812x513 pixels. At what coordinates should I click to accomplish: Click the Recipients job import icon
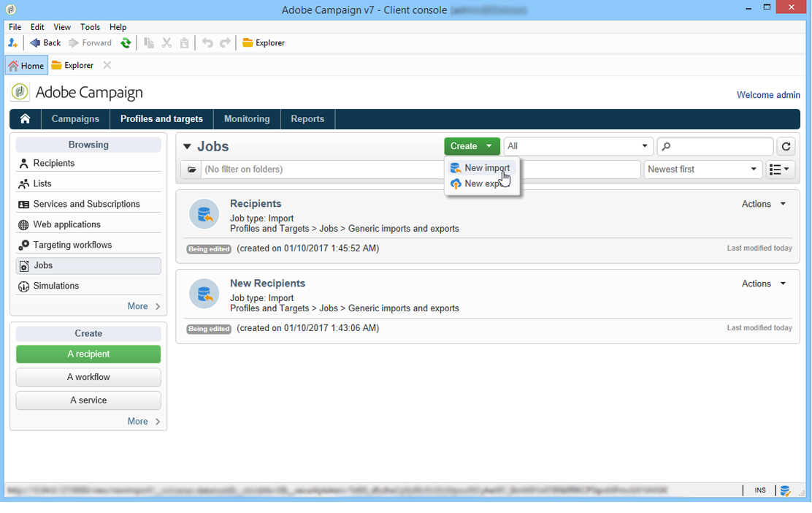point(204,214)
